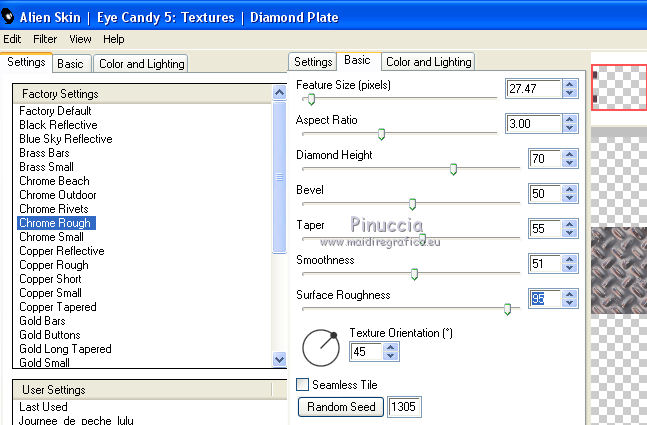Image resolution: width=647 pixels, height=425 pixels.
Task: Click the navigator preview thumbnail
Action: click(x=619, y=87)
